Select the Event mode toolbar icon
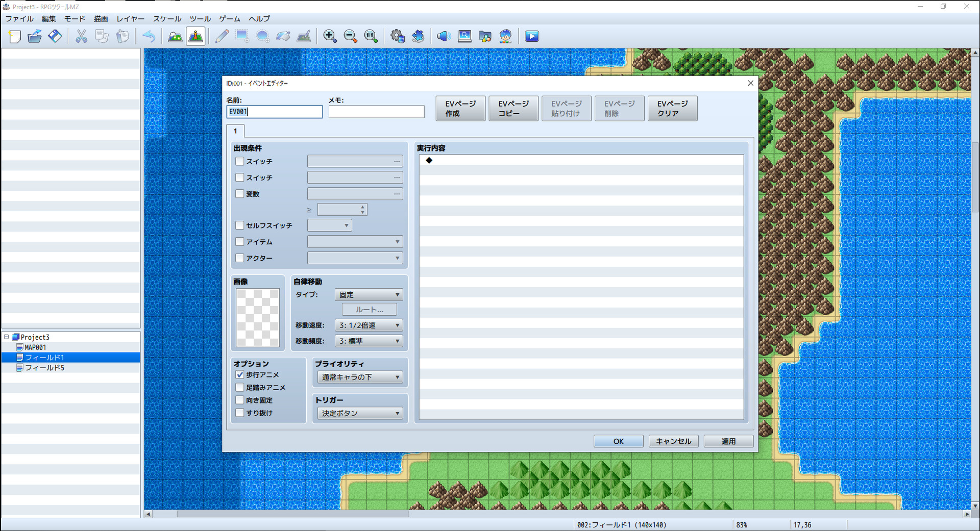This screenshot has height=531, width=980. pyautogui.click(x=195, y=36)
